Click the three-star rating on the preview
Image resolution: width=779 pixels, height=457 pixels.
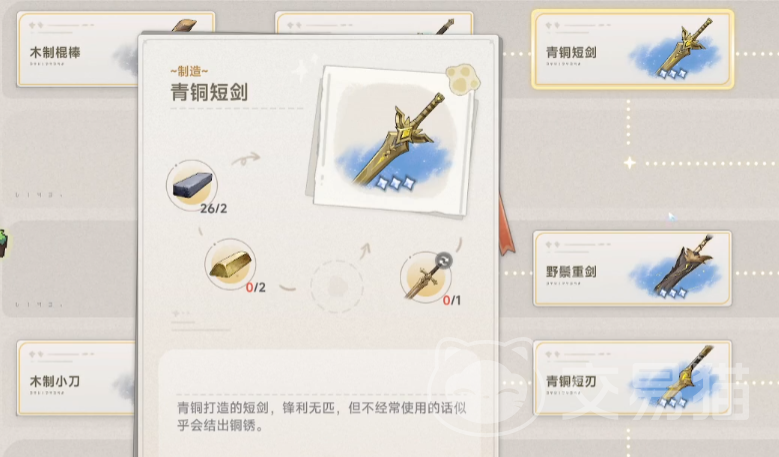[x=395, y=184]
